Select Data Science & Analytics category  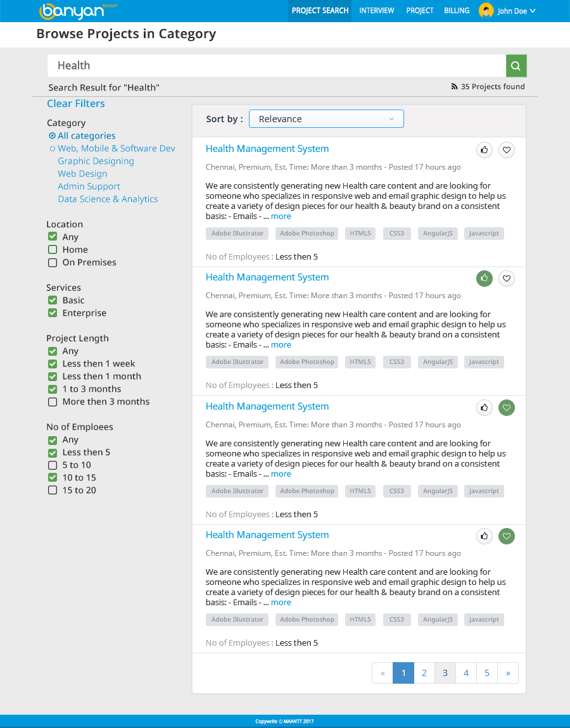click(108, 199)
